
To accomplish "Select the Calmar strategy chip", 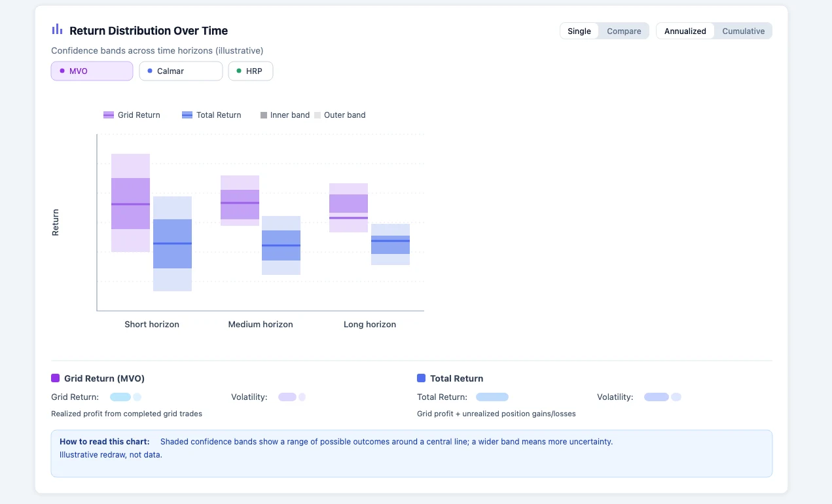I will pos(181,71).
